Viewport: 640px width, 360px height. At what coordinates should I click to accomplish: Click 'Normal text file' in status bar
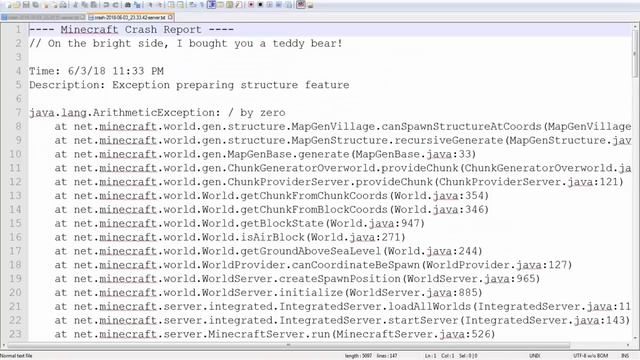[x=16, y=356]
